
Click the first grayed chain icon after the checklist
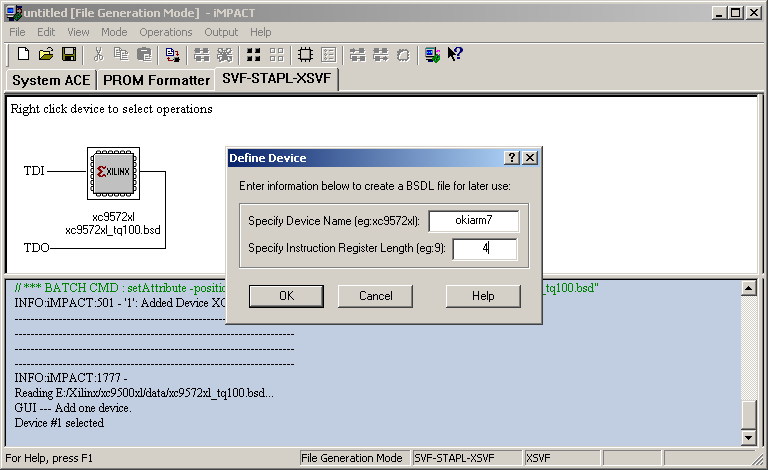358,54
